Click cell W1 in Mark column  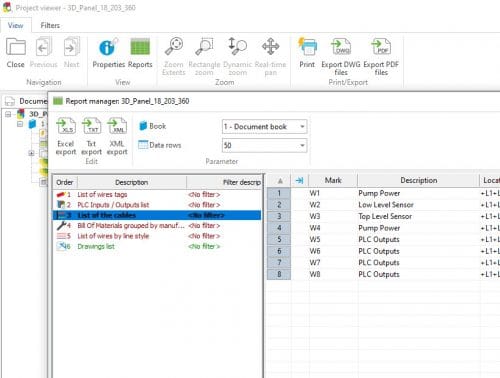tap(333, 193)
